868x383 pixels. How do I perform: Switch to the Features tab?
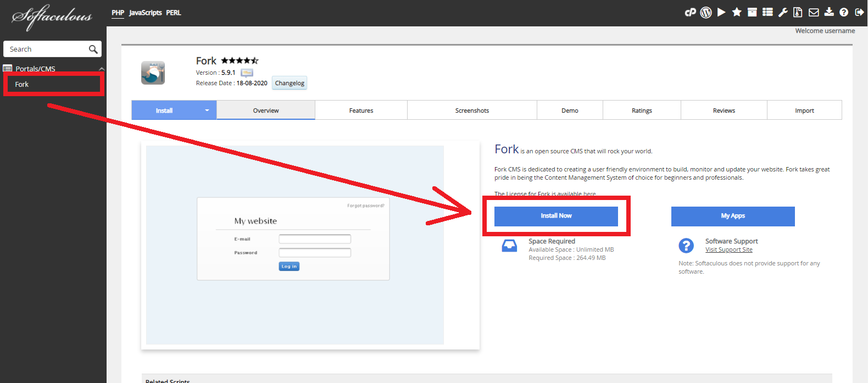pyautogui.click(x=361, y=110)
